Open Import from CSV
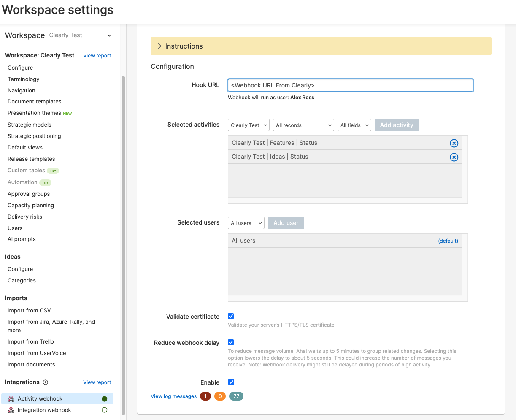 [x=29, y=310]
